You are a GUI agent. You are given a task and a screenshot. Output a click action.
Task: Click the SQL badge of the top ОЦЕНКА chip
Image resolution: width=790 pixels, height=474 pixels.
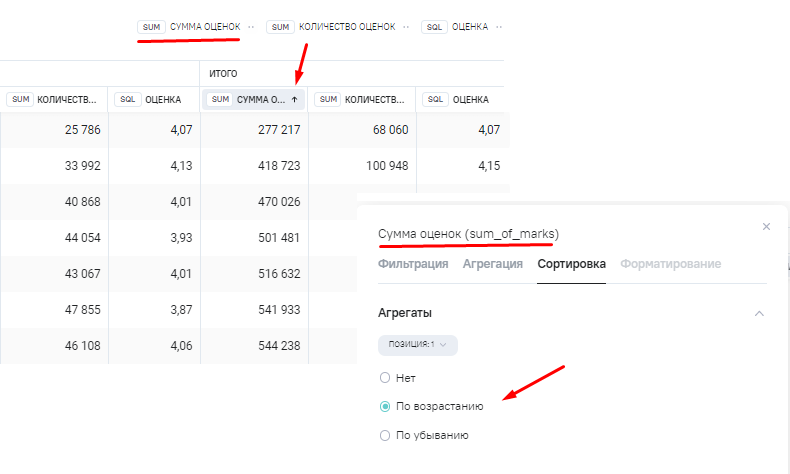pos(434,27)
